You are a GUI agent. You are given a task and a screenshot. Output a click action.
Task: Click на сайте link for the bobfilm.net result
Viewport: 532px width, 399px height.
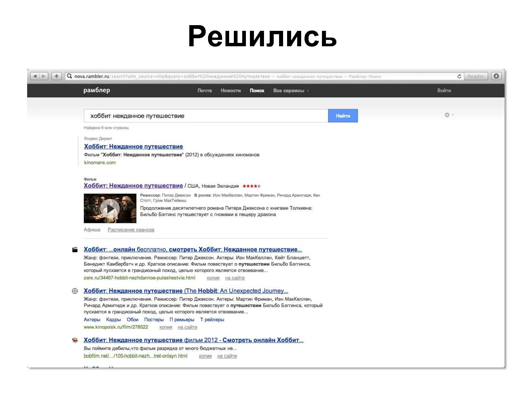click(x=227, y=356)
